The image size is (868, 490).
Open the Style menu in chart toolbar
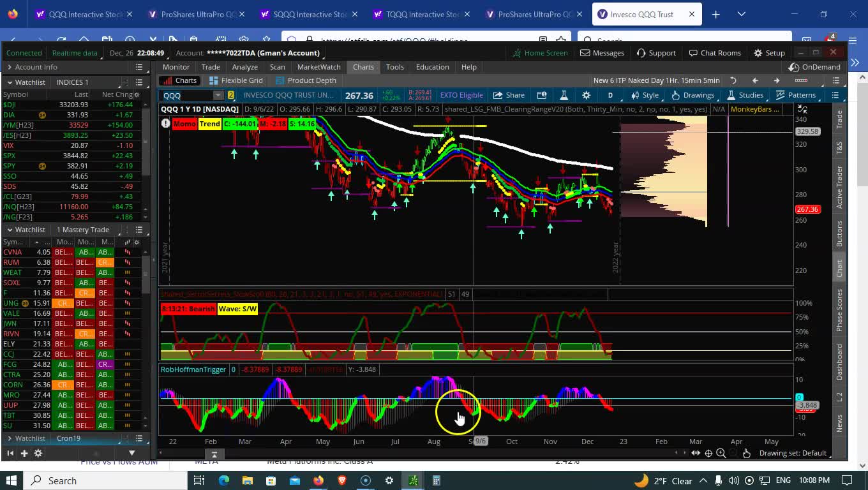click(645, 95)
